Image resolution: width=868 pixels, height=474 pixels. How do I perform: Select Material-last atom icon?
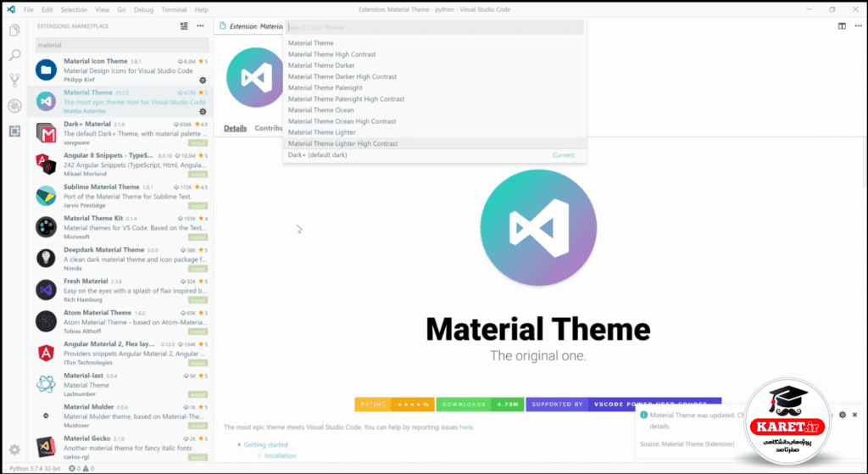[x=46, y=384]
